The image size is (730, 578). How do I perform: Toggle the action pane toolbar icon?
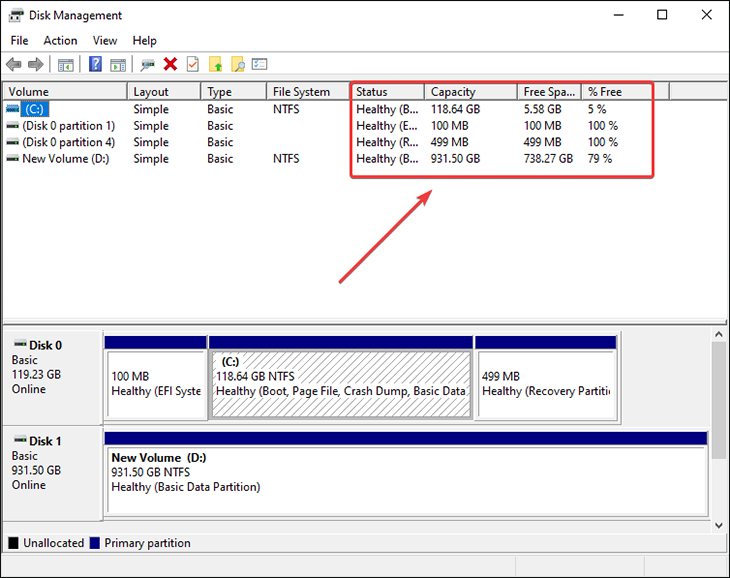(118, 64)
